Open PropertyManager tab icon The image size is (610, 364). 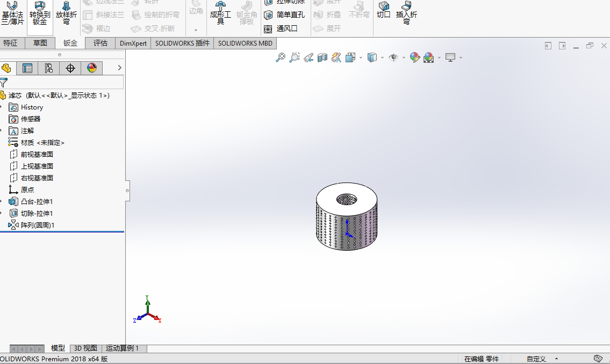27,68
